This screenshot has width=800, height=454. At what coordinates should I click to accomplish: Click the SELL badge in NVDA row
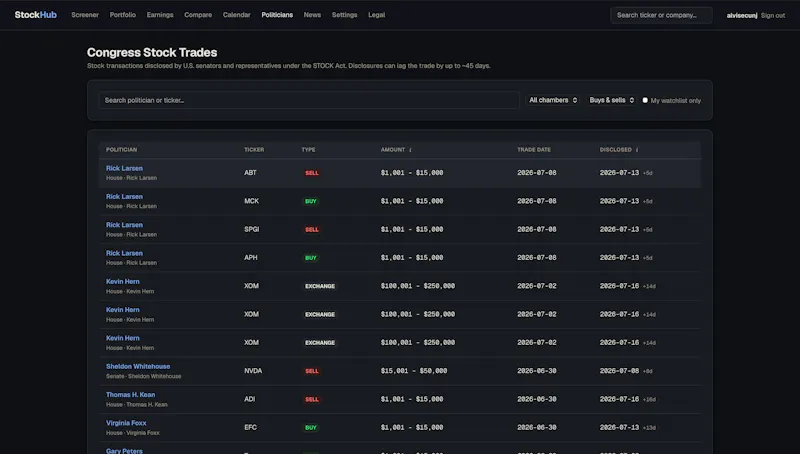click(312, 371)
